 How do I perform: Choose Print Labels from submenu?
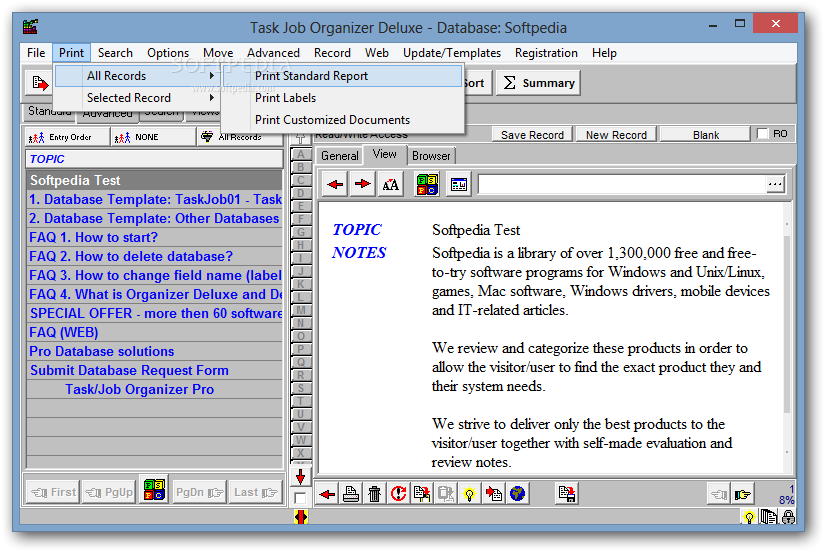[343, 98]
